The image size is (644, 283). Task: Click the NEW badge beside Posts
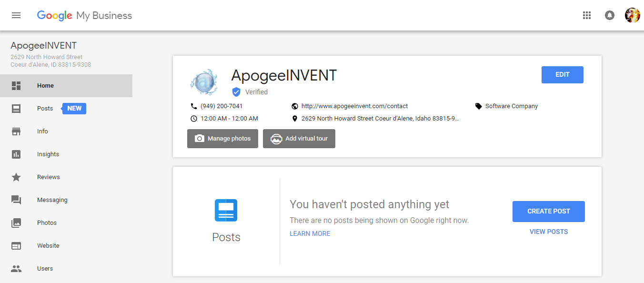[x=74, y=109]
